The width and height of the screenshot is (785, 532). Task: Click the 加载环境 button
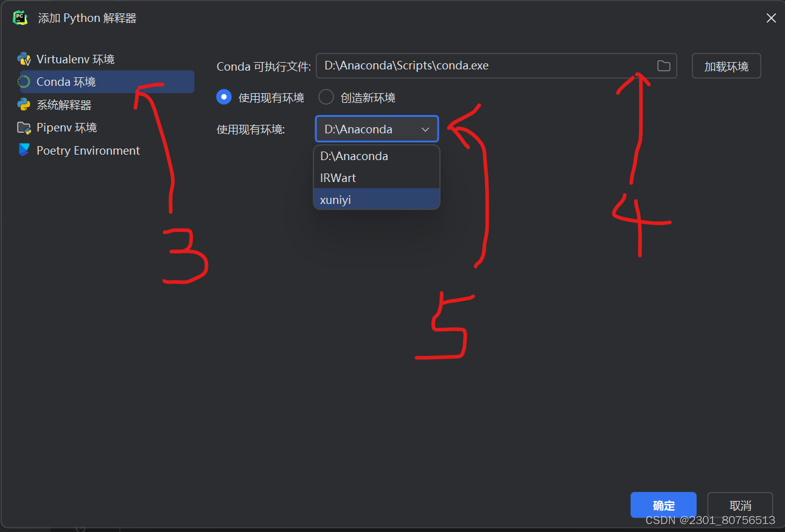pyautogui.click(x=727, y=66)
